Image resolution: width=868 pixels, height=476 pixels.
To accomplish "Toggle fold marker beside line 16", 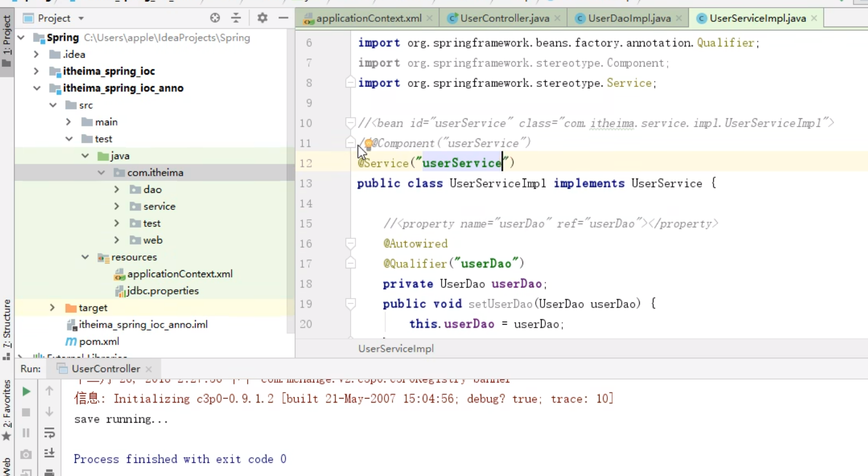I will tap(350, 243).
